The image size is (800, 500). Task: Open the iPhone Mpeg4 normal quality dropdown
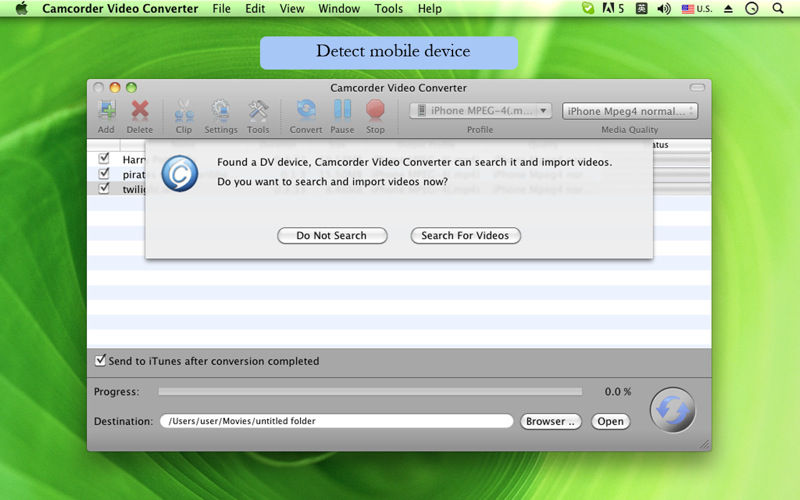pyautogui.click(x=630, y=111)
